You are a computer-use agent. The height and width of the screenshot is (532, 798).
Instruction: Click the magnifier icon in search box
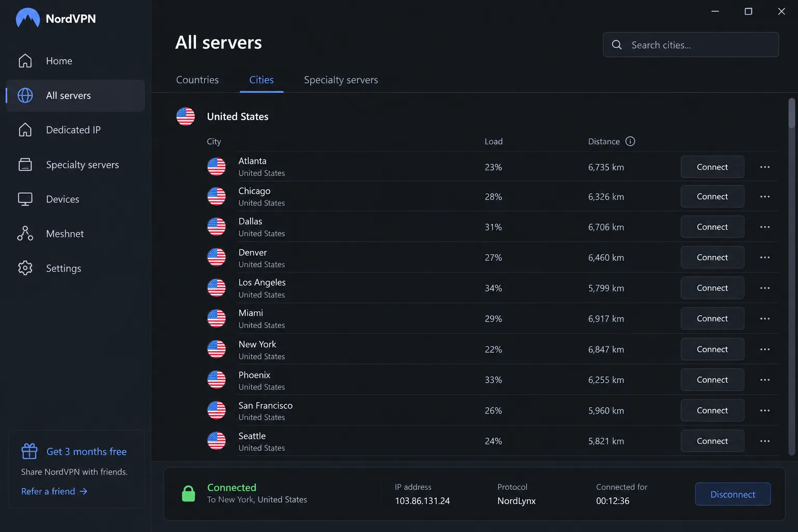coord(617,45)
